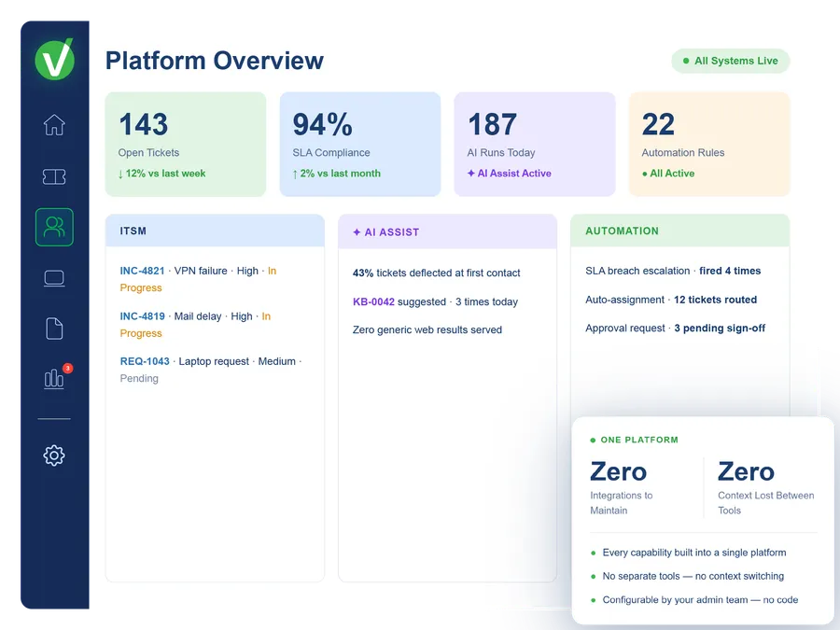Select the ITSM panel header
Viewport: 840px width, 630px height.
click(x=215, y=231)
